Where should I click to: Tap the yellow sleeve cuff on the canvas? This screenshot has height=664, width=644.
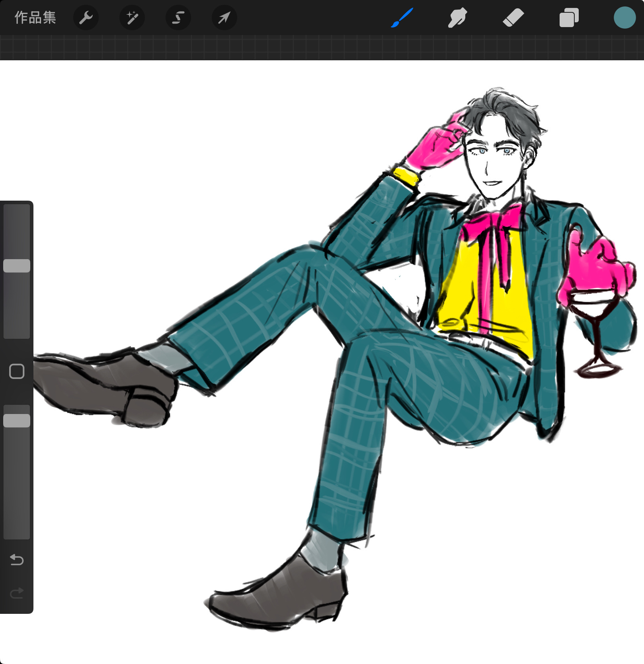(x=406, y=176)
